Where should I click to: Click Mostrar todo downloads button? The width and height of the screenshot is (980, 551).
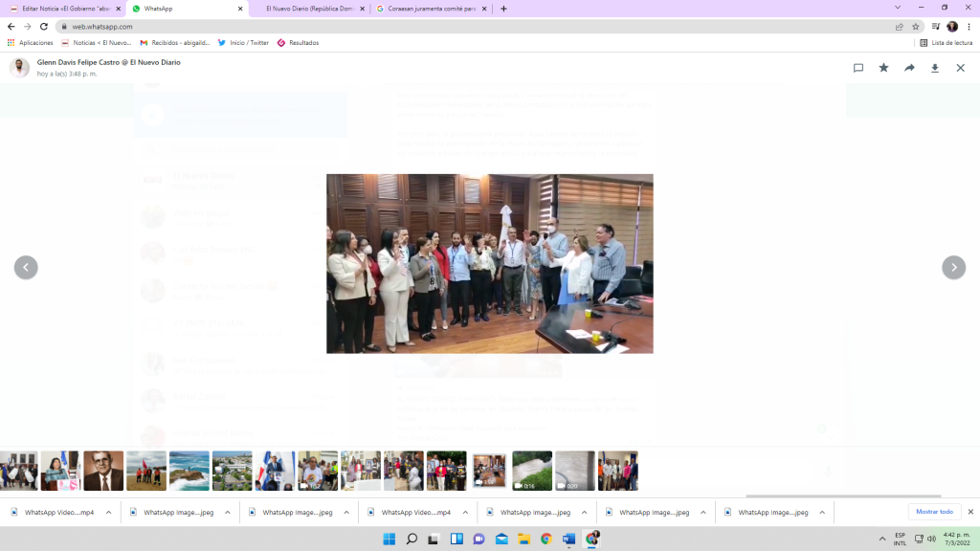(x=934, y=512)
